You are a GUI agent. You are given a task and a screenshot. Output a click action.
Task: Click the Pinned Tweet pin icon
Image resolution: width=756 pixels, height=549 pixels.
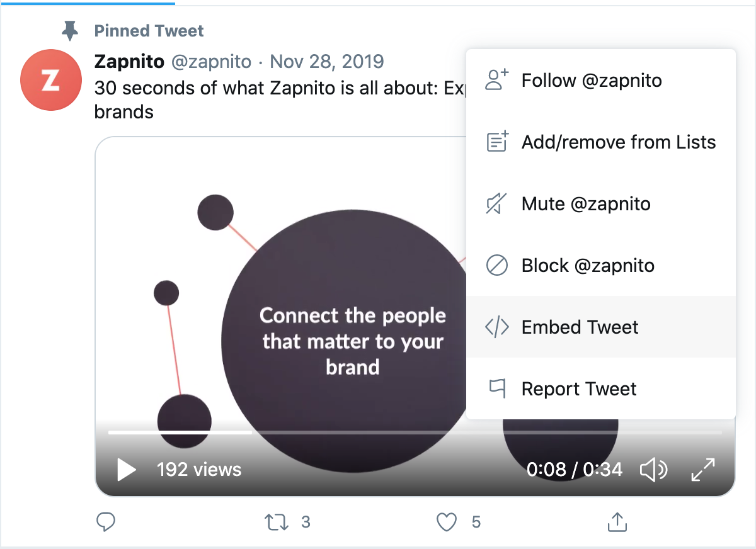pos(70,30)
